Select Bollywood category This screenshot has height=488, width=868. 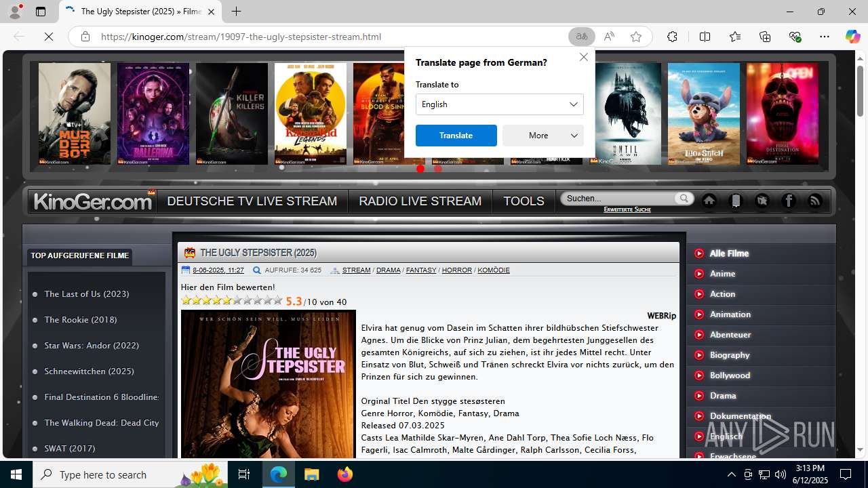730,375
